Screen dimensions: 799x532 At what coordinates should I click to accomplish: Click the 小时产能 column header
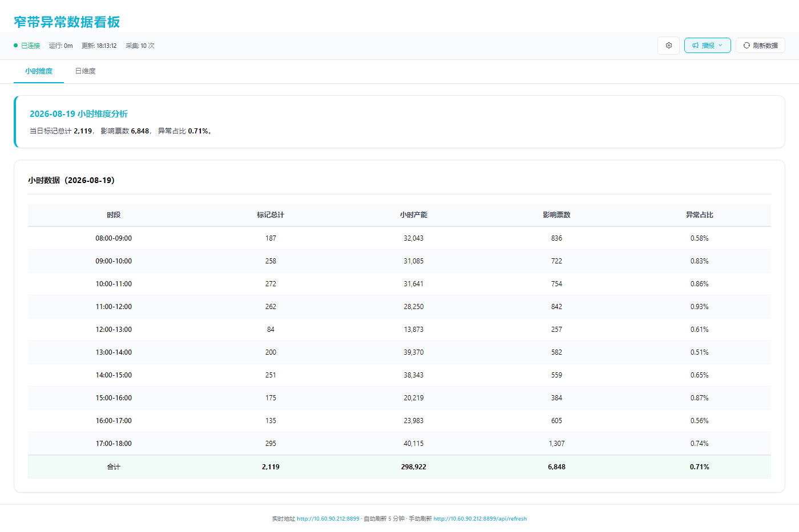(x=414, y=215)
